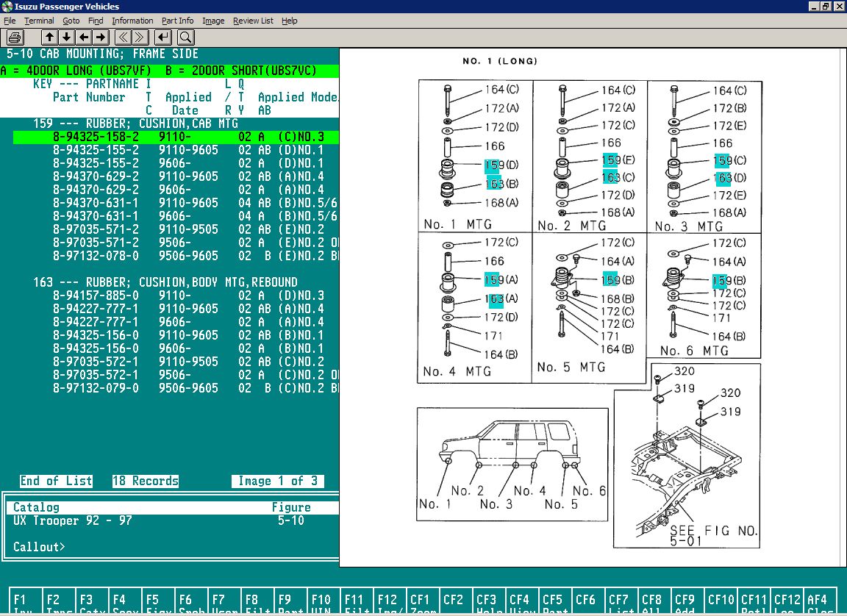Click callout 159(B) in No. 5 MTG diagram
Screen dimensions: 847x616
click(x=618, y=279)
